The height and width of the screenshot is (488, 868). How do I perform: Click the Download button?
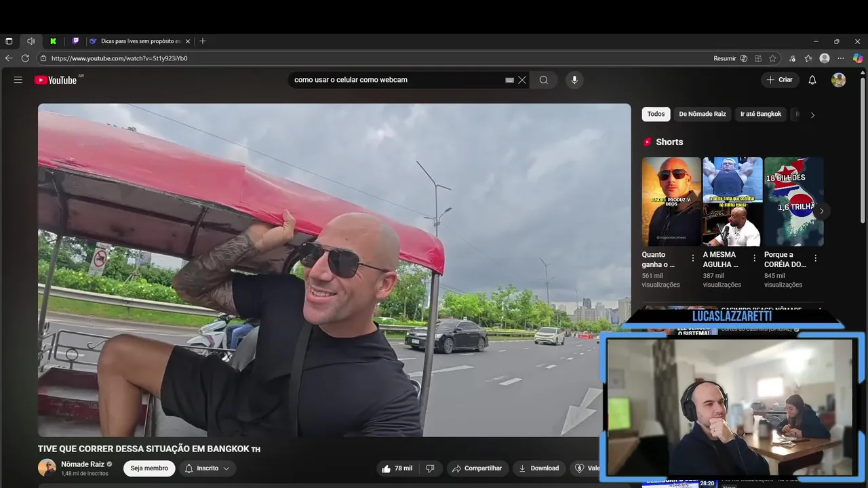point(538,468)
